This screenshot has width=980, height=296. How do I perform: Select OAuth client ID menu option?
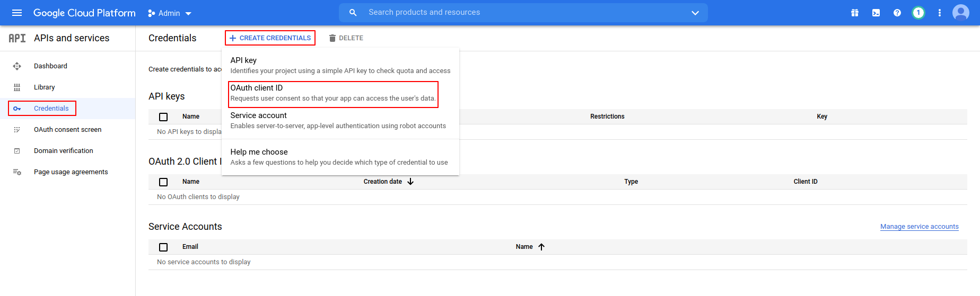(333, 93)
